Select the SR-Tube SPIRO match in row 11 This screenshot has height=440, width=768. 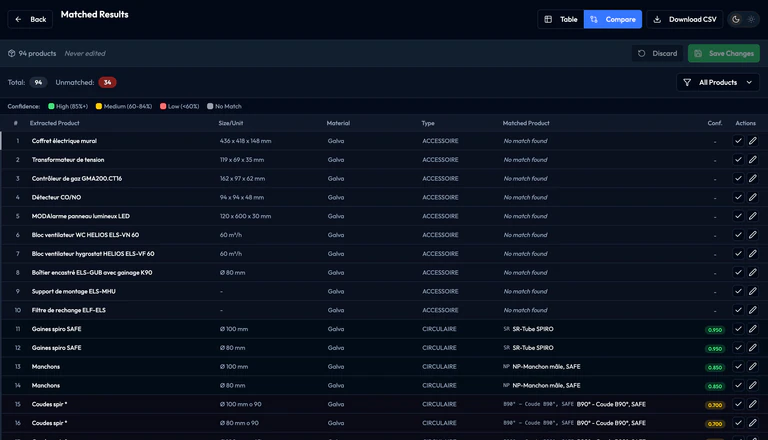533,329
